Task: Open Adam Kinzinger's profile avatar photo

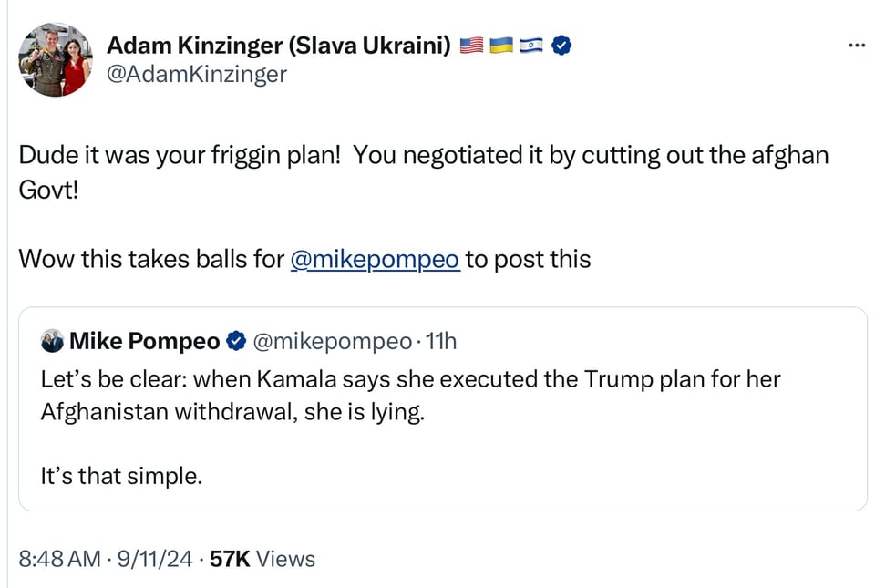Action: [x=57, y=60]
